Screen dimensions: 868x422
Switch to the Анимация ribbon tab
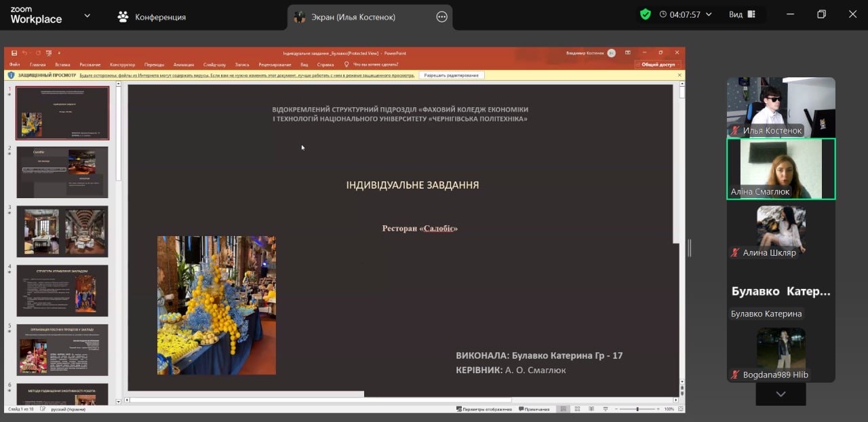click(x=184, y=64)
